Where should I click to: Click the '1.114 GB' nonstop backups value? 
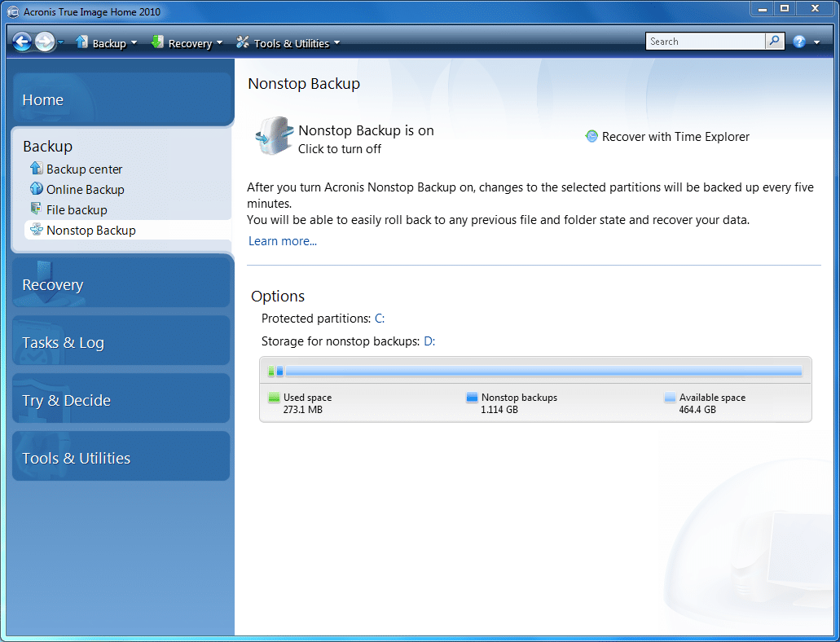pos(499,410)
